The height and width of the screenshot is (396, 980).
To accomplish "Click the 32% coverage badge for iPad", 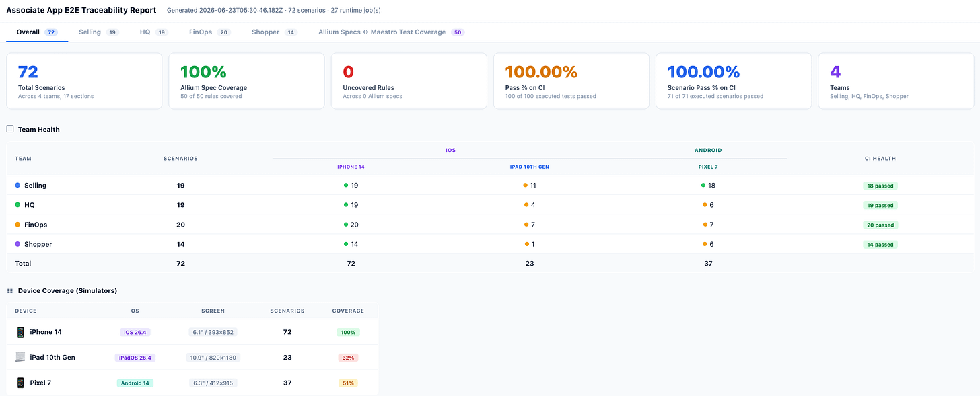I will point(348,358).
